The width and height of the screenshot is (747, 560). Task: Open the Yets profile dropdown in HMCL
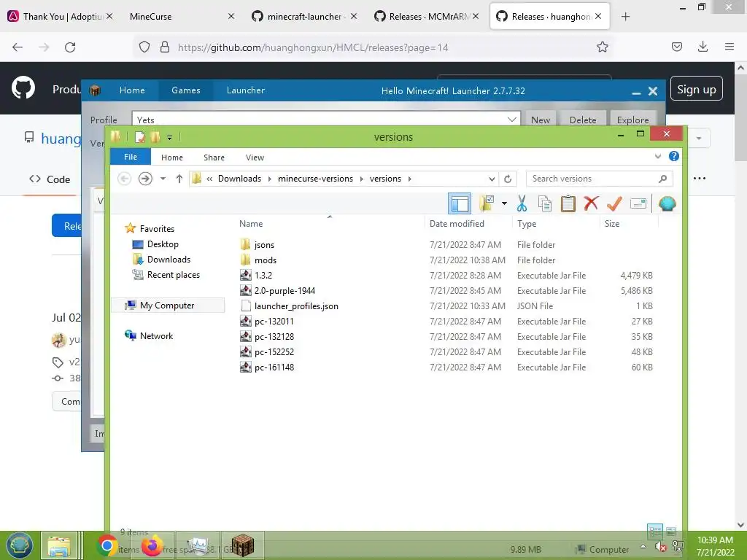click(x=512, y=120)
